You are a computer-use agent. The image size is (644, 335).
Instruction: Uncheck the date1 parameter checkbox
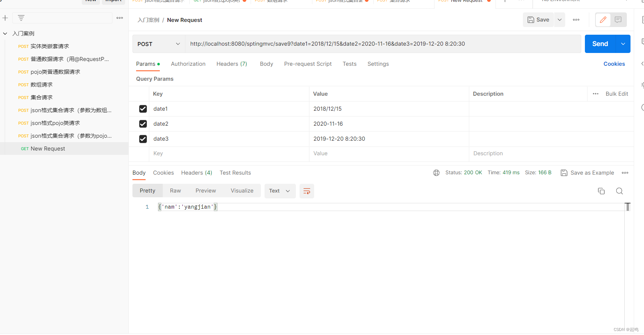(143, 109)
